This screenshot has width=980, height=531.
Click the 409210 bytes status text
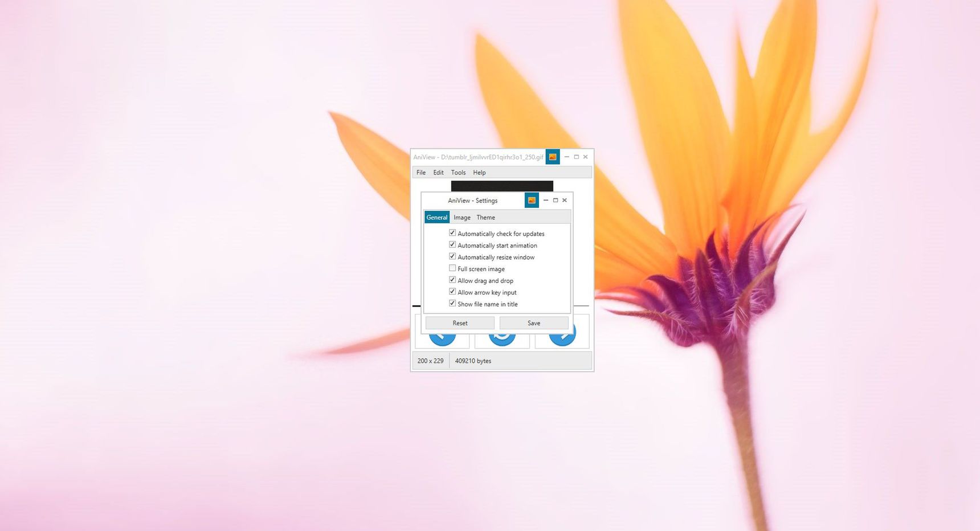(x=473, y=361)
